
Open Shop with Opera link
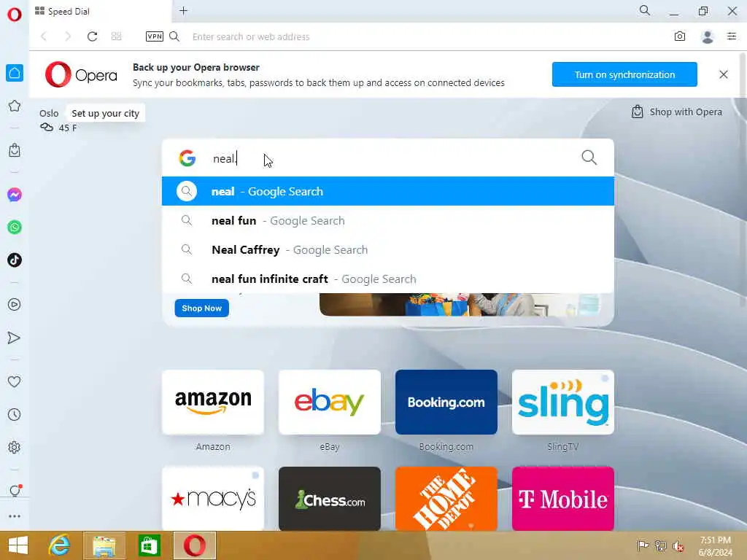point(676,112)
